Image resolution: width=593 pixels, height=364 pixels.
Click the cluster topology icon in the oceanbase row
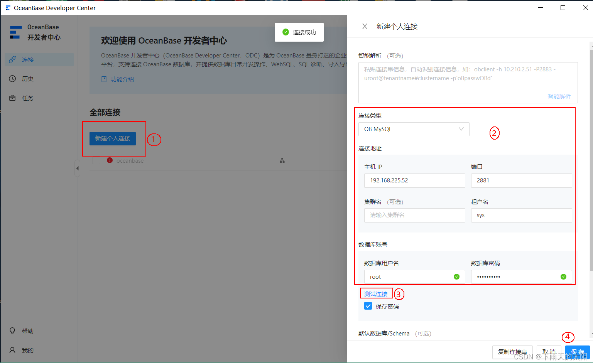(282, 160)
